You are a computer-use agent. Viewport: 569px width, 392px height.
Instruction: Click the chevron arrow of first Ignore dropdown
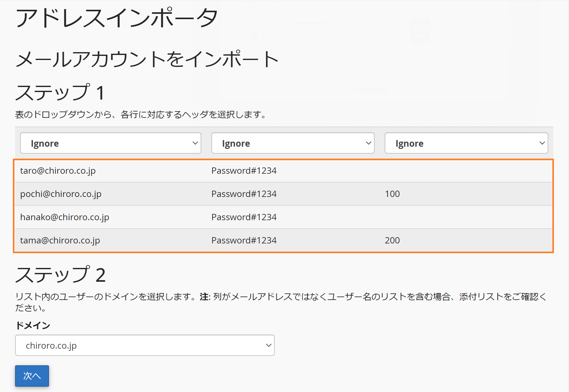coord(195,143)
